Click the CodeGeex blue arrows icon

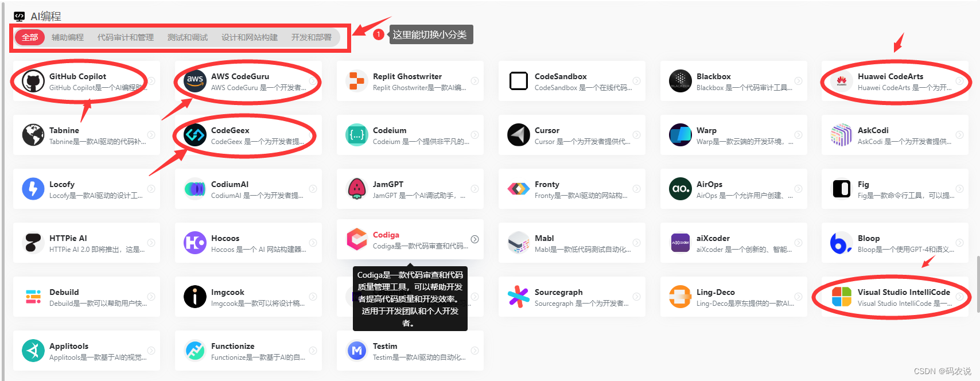pos(195,135)
